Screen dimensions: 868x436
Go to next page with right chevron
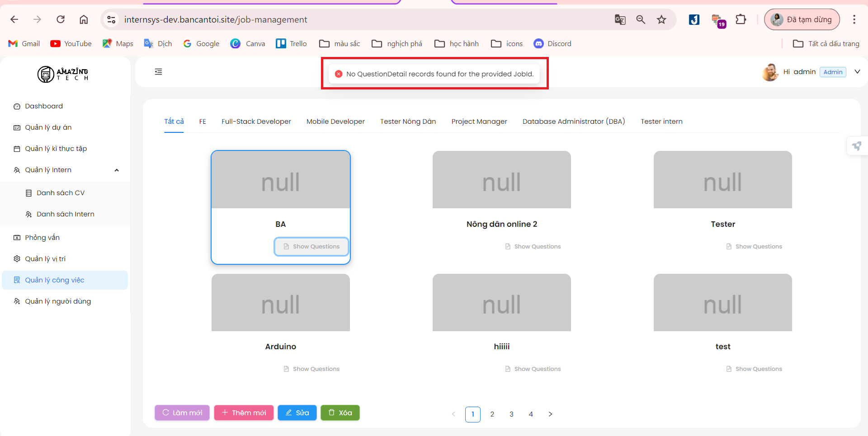point(550,414)
